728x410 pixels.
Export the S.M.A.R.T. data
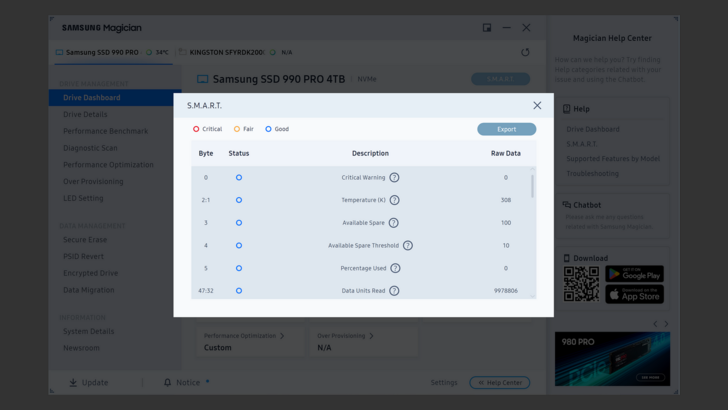(x=506, y=129)
